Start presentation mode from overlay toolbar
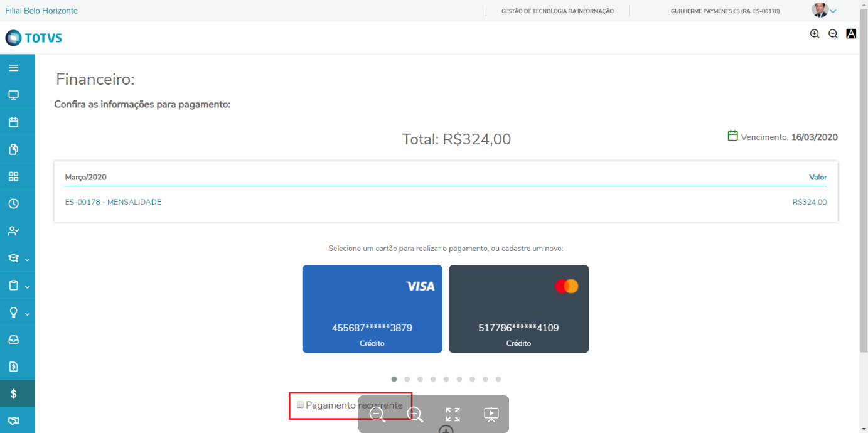 pos(491,414)
